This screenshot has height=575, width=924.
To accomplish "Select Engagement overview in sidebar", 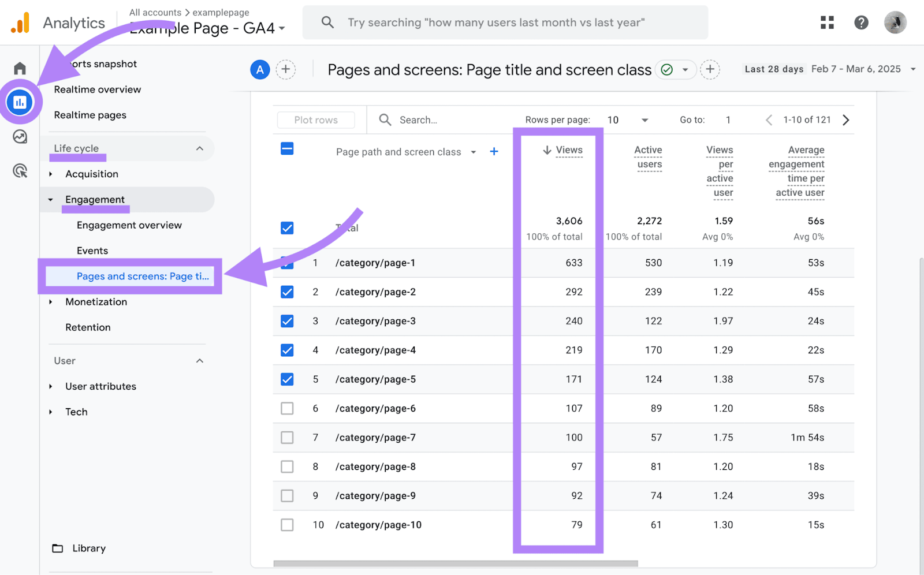I will pyautogui.click(x=129, y=225).
